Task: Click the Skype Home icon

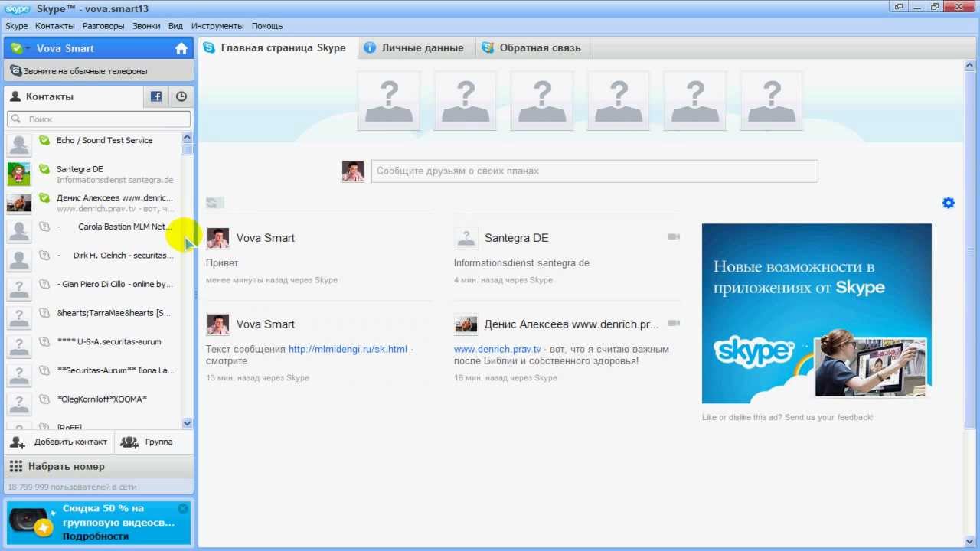Action: 181,48
